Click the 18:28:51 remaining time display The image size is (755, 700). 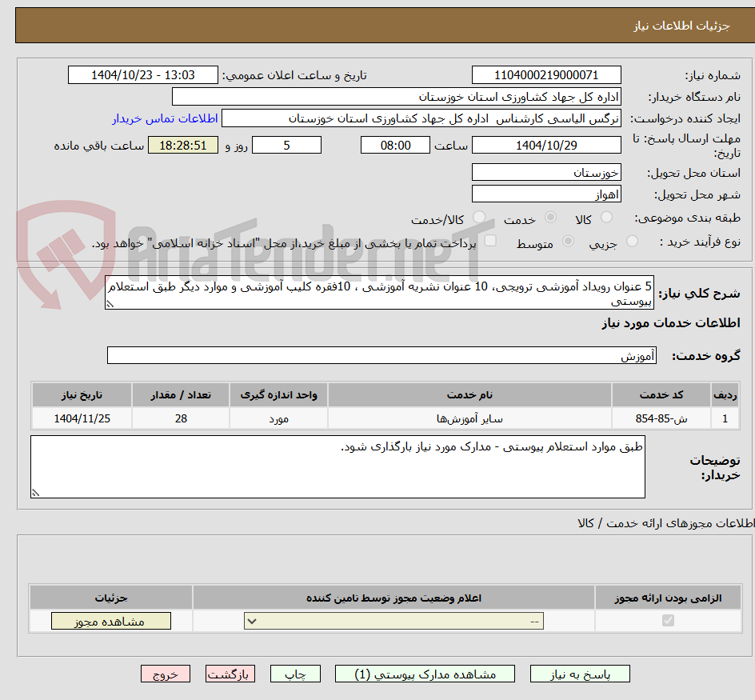pyautogui.click(x=182, y=145)
